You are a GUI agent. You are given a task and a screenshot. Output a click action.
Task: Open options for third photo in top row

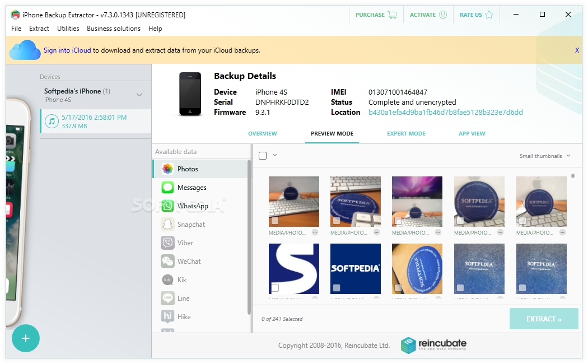point(438,232)
